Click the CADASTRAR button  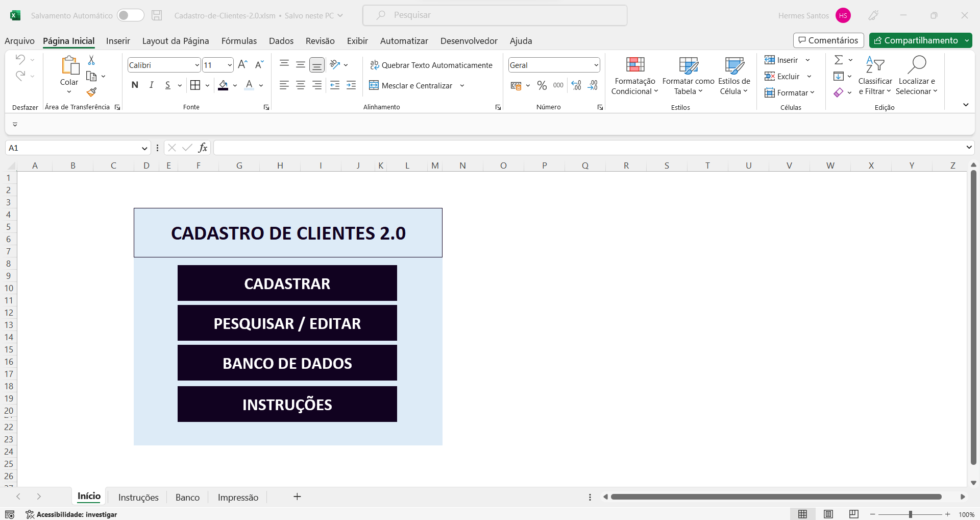[x=287, y=283]
